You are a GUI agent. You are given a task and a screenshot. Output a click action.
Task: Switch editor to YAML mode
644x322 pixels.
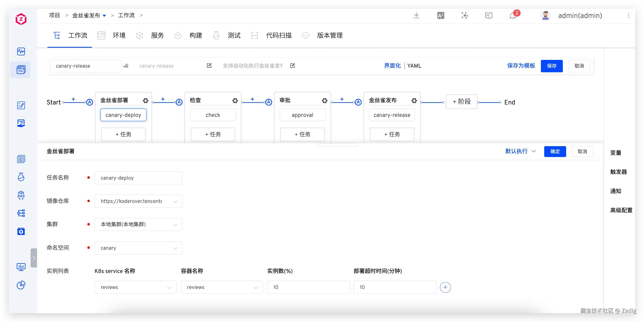click(414, 66)
